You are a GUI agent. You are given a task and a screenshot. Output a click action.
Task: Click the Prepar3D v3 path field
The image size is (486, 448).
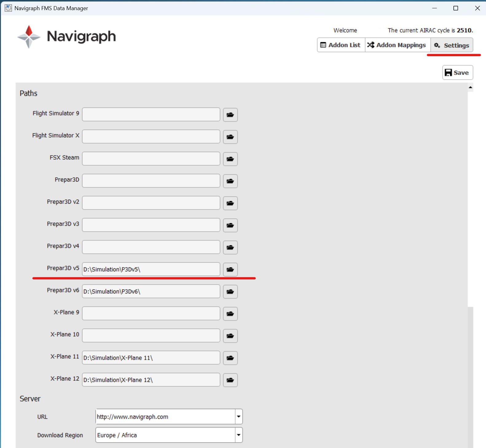(151, 225)
